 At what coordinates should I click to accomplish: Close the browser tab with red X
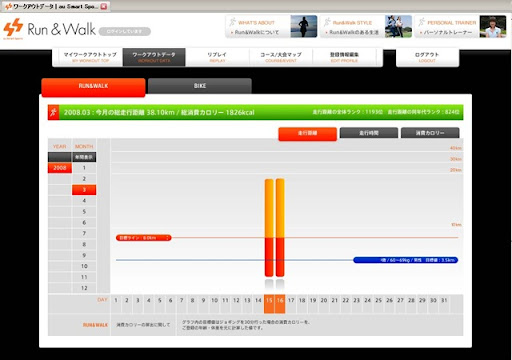pyautogui.click(x=104, y=6)
